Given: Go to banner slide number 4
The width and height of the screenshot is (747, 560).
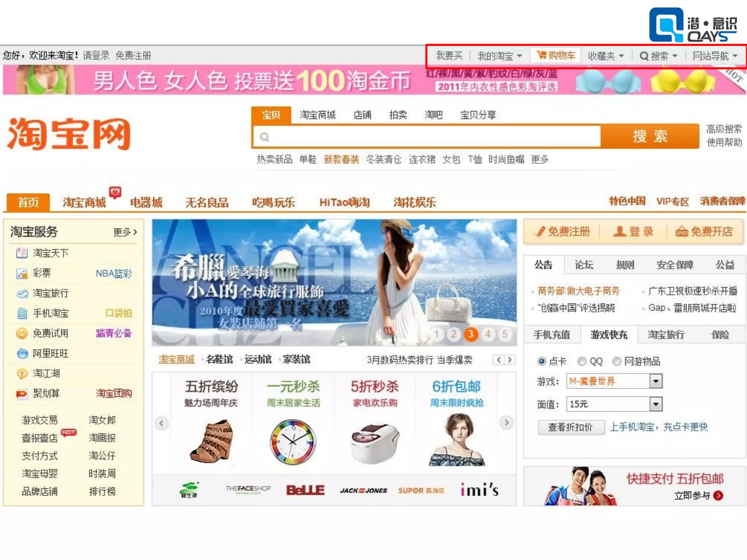Looking at the screenshot, I should (488, 334).
